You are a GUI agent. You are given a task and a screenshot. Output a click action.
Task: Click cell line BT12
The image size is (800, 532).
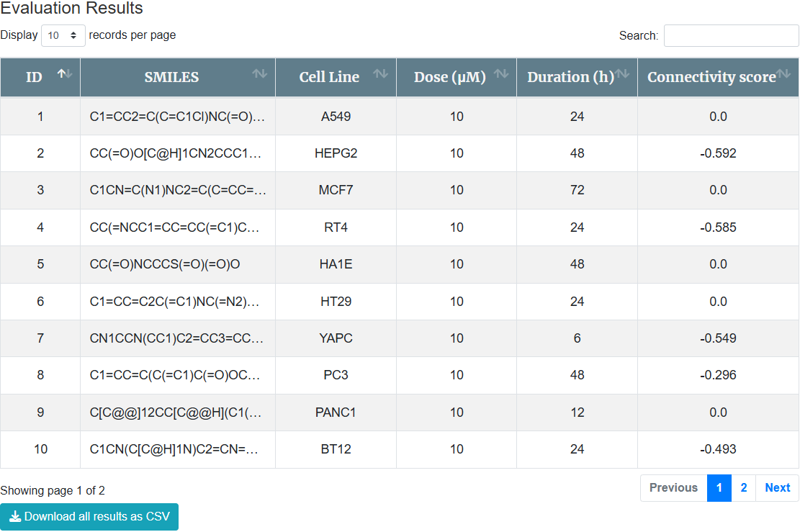[x=336, y=449]
